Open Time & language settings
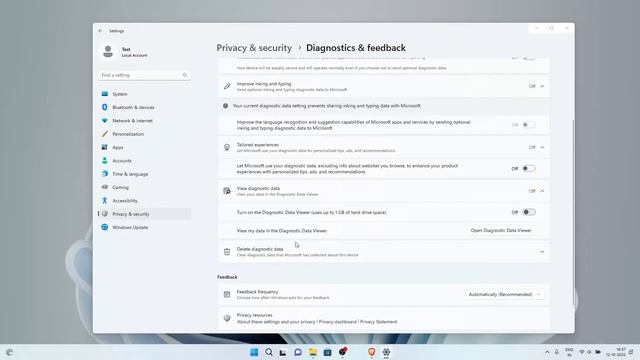Image resolution: width=640 pixels, height=360 pixels. pyautogui.click(x=144, y=174)
